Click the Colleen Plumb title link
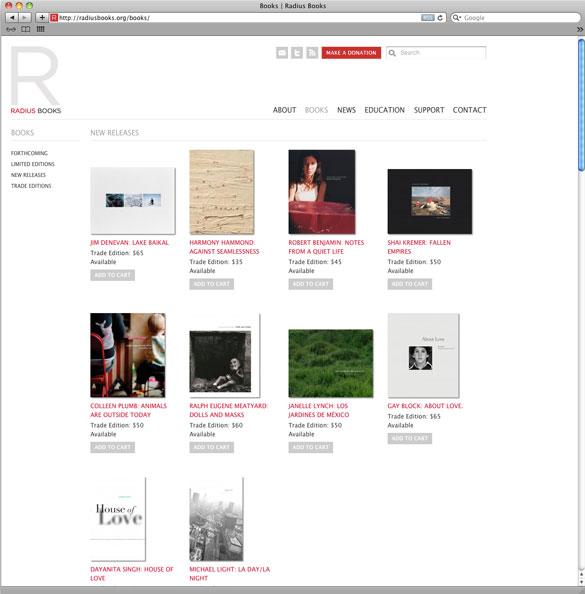 (x=128, y=410)
